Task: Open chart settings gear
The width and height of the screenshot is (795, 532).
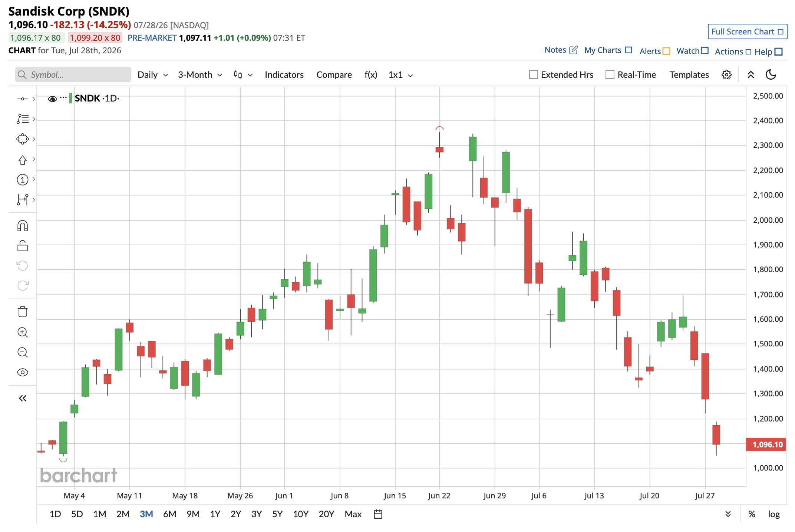Action: 726,75
